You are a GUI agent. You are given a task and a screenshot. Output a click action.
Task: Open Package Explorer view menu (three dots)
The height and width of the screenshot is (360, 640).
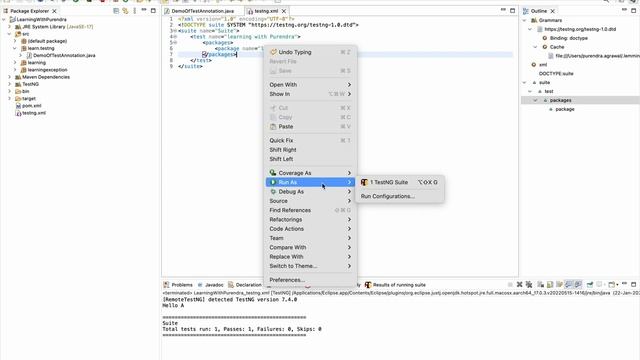pyautogui.click(x=135, y=11)
